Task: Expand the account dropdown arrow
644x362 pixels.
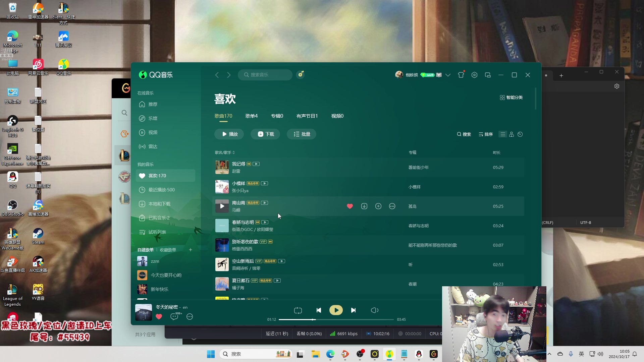Action: pyautogui.click(x=448, y=75)
